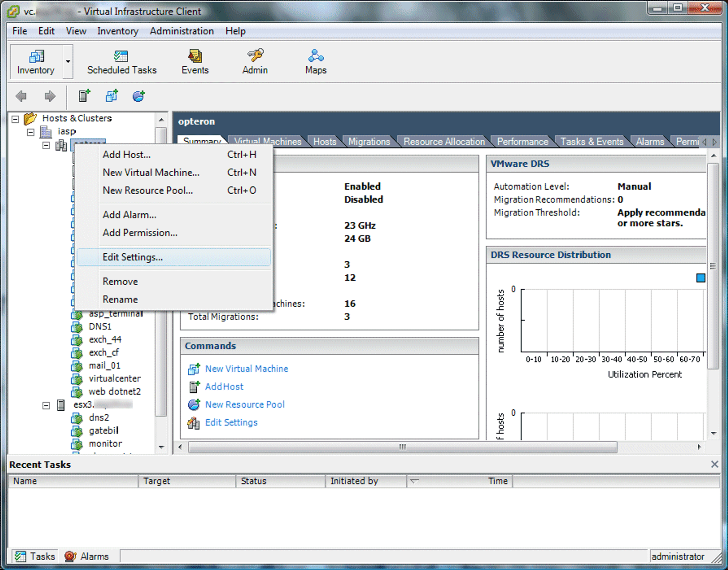The image size is (728, 570).
Task: Choose Add Alarm... from the context menu
Action: (174, 215)
